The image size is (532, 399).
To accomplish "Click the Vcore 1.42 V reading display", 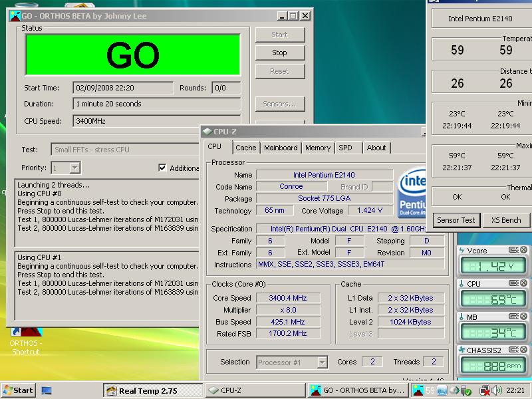I will (x=493, y=266).
